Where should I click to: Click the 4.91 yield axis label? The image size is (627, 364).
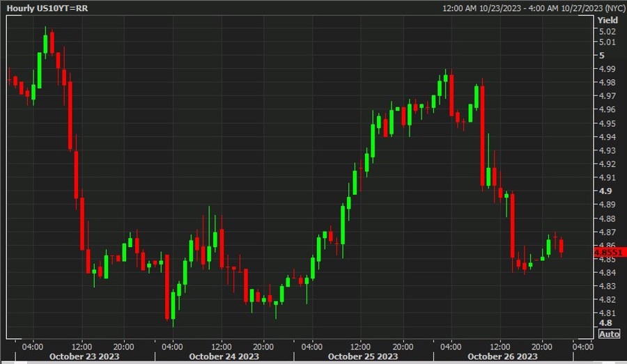(607, 177)
